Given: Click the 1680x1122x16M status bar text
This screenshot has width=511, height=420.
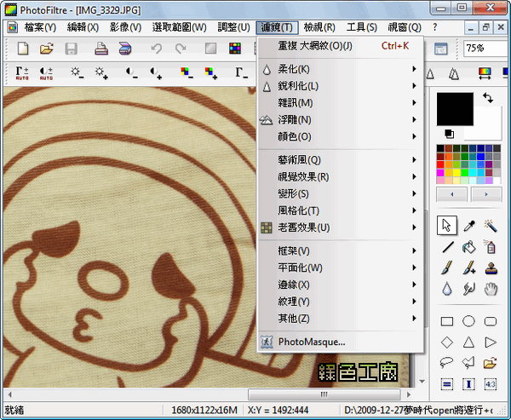Looking at the screenshot, I should click(204, 410).
